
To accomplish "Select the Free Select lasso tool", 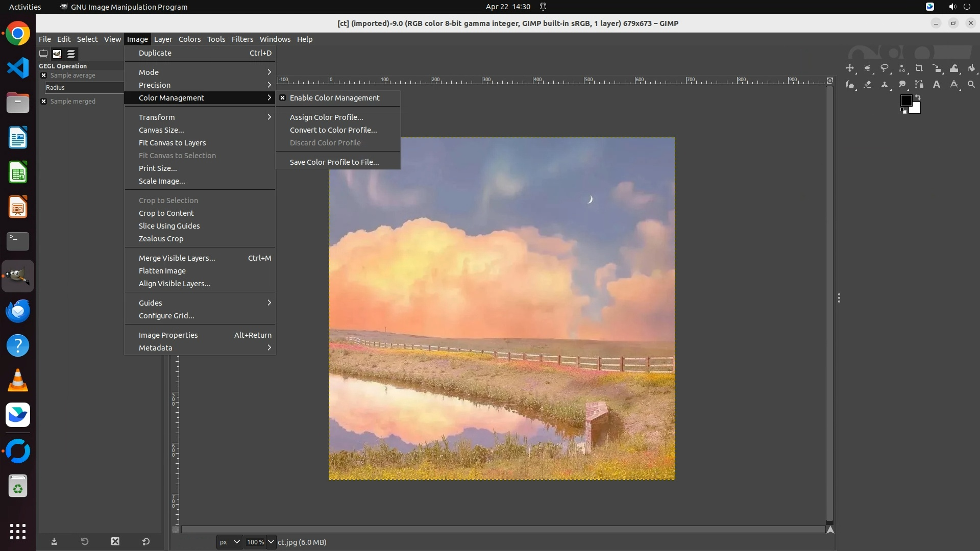I will 885,68.
